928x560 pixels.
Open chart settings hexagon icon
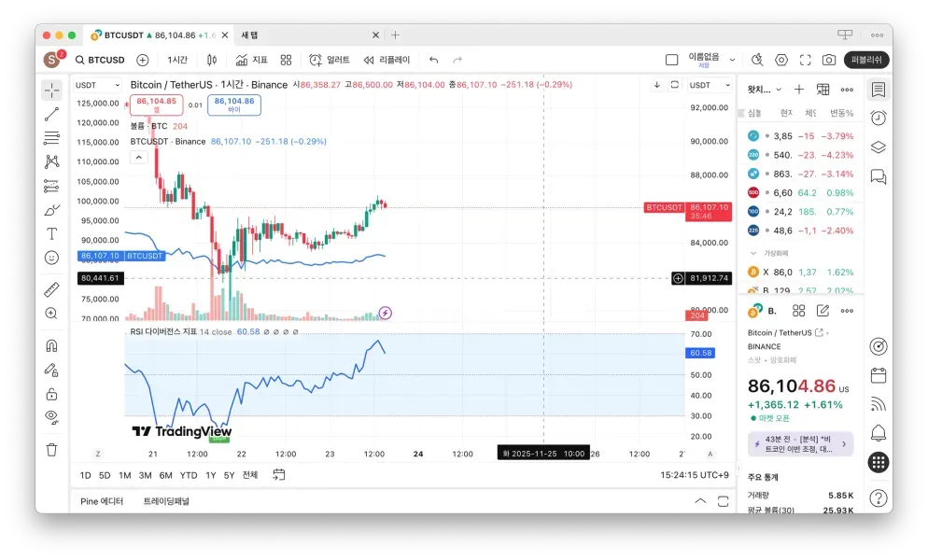(781, 60)
